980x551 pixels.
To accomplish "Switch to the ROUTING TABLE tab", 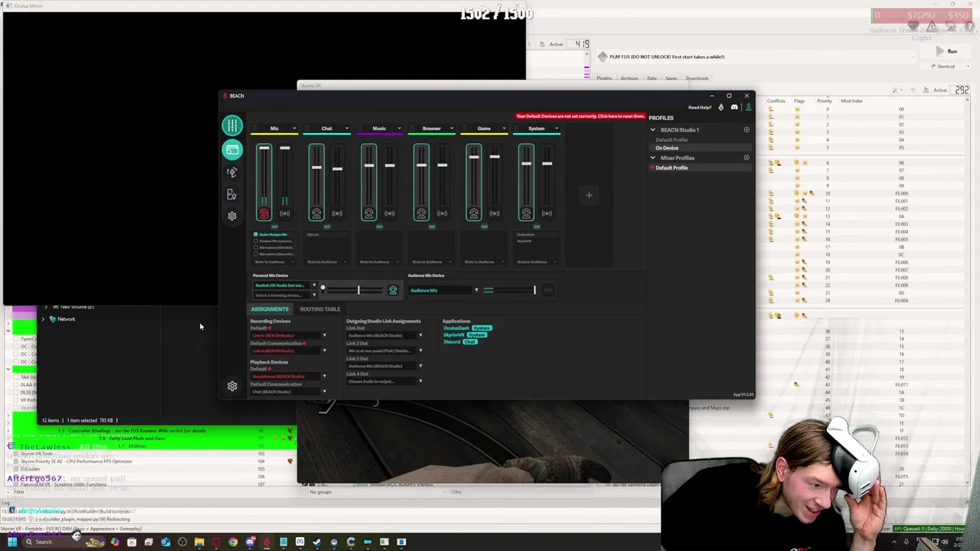I will [320, 309].
